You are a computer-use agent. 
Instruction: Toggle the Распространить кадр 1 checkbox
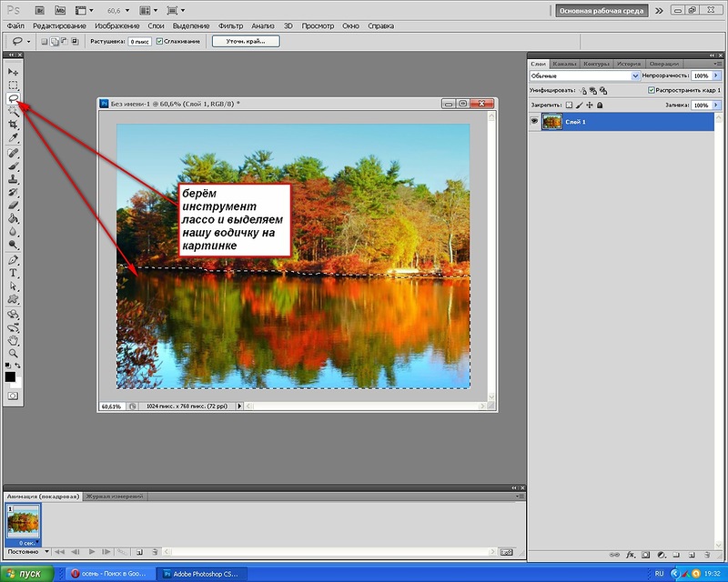[651, 90]
